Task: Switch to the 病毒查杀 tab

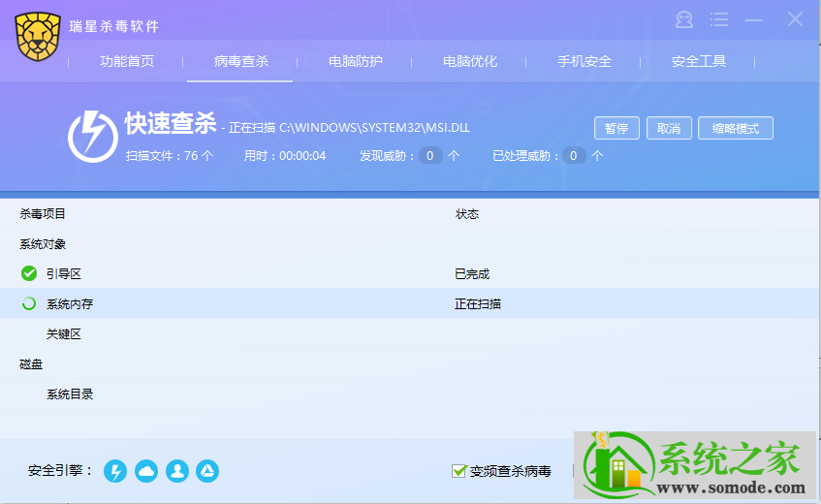Action: point(240,61)
